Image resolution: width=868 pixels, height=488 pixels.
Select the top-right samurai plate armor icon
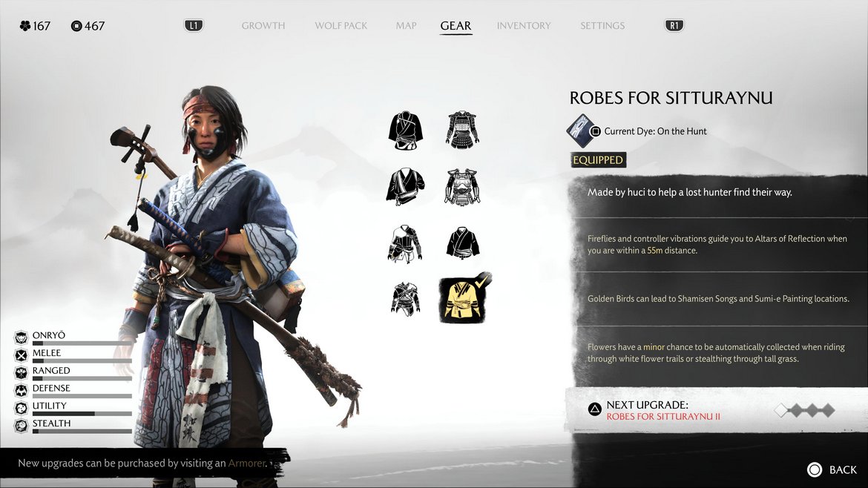point(462,130)
